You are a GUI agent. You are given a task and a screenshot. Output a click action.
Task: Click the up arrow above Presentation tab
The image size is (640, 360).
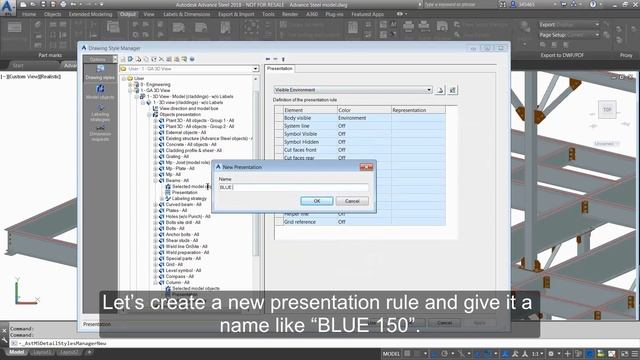click(283, 59)
